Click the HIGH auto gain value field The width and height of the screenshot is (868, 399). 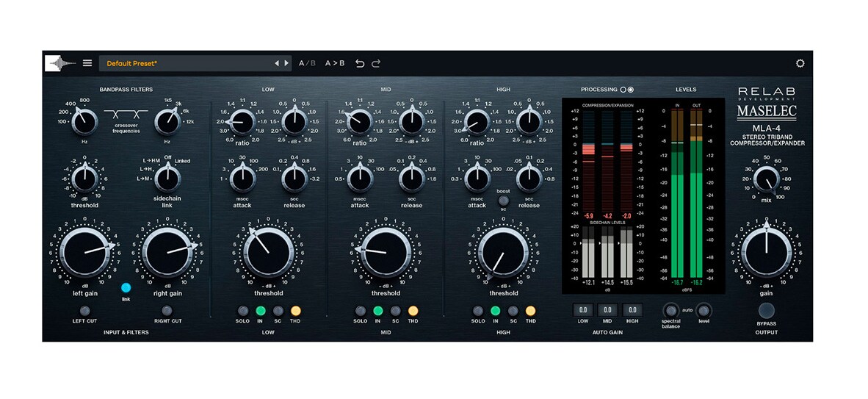tap(632, 310)
